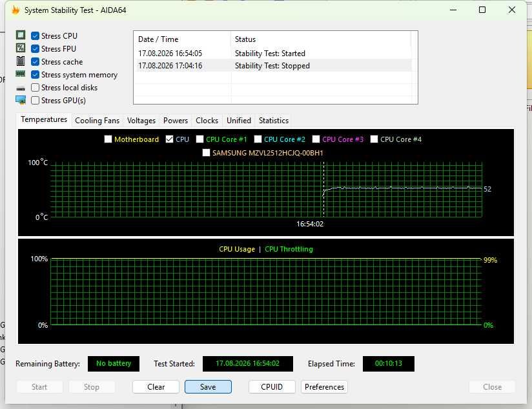532x409 pixels.
Task: Show CPU Core #4 temperature
Action: point(374,139)
